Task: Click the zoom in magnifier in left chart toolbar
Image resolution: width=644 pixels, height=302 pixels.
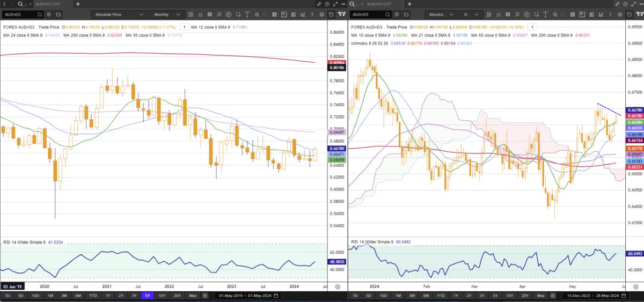Action: point(257,14)
